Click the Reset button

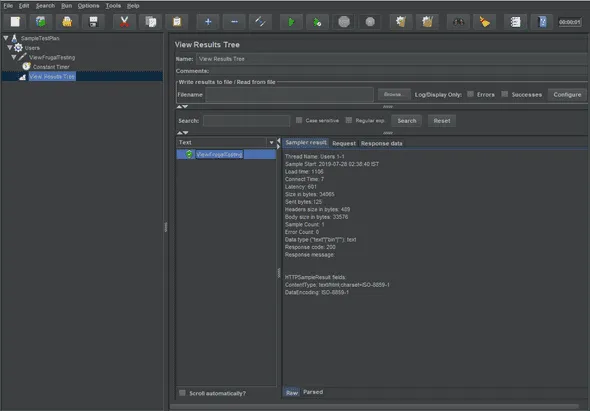(x=442, y=121)
